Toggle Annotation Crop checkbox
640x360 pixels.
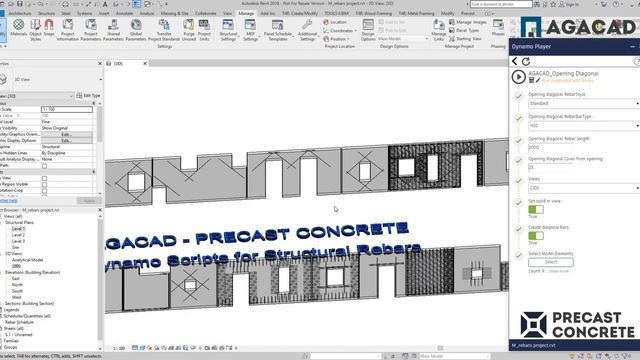click(x=44, y=191)
